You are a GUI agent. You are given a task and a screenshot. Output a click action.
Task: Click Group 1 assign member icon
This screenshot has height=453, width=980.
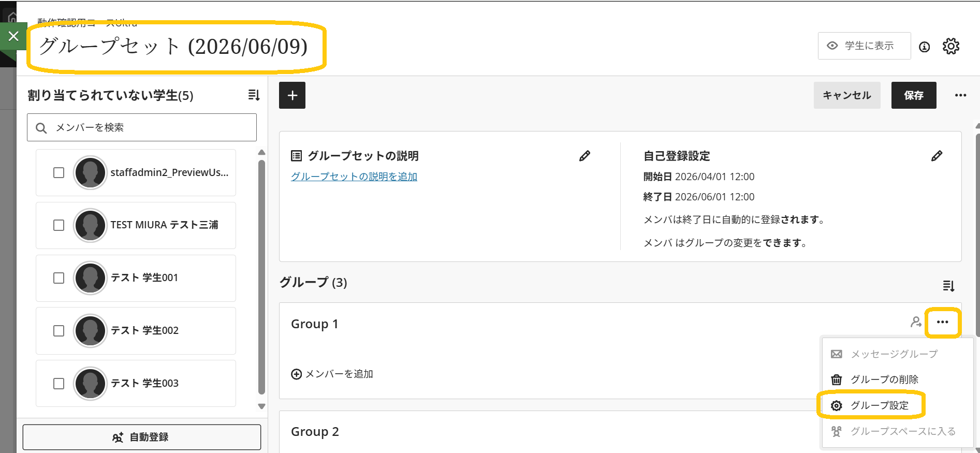pyautogui.click(x=916, y=322)
